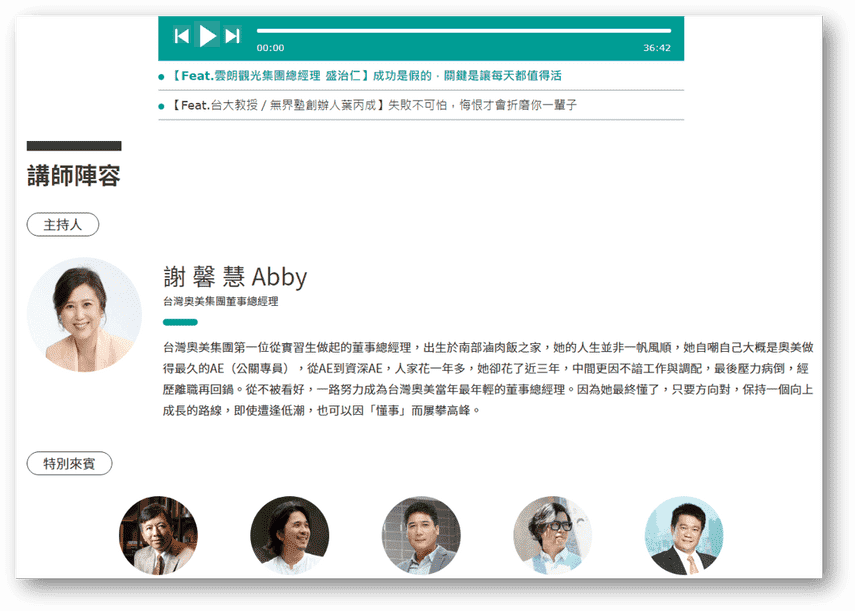
Task: Click the teal bullet beside the 盛治仁 episode
Action: pos(165,77)
